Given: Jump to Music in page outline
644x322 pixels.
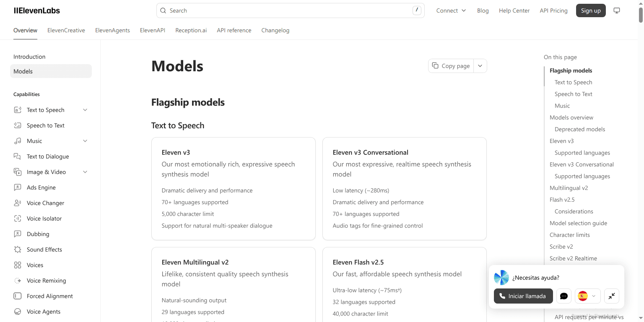Looking at the screenshot, I should [x=562, y=106].
